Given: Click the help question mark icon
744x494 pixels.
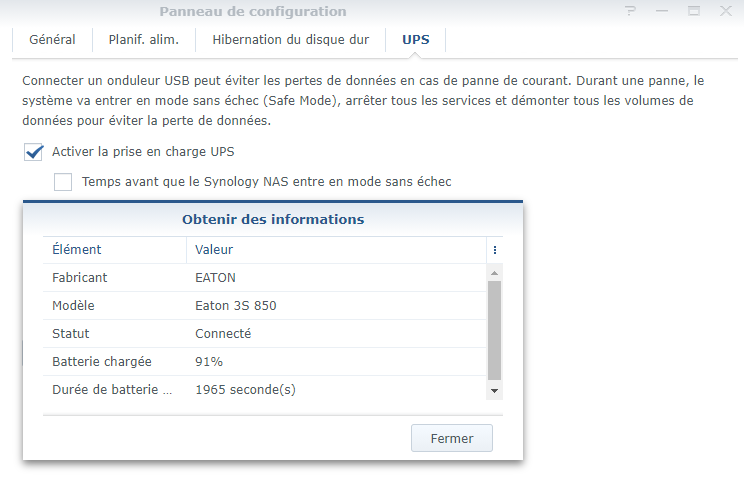Looking at the screenshot, I should tap(630, 12).
